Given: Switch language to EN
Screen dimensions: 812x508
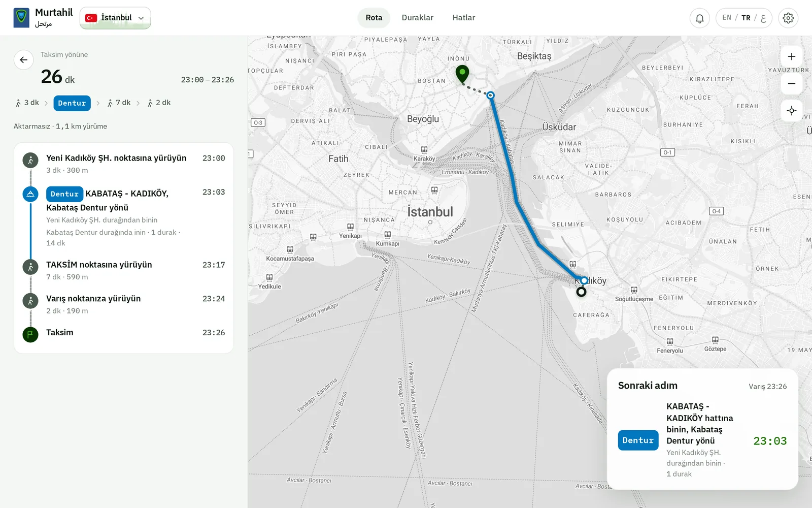Looking at the screenshot, I should [727, 18].
